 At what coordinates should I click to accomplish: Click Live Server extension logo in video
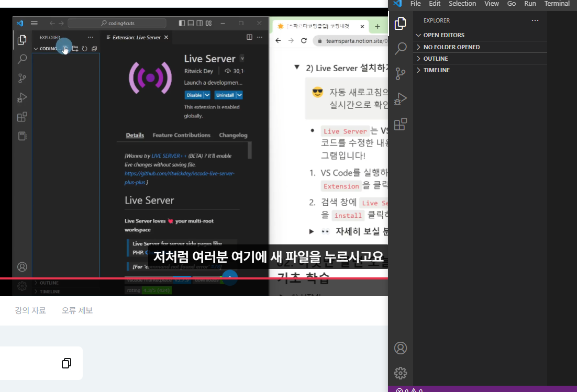(150, 77)
